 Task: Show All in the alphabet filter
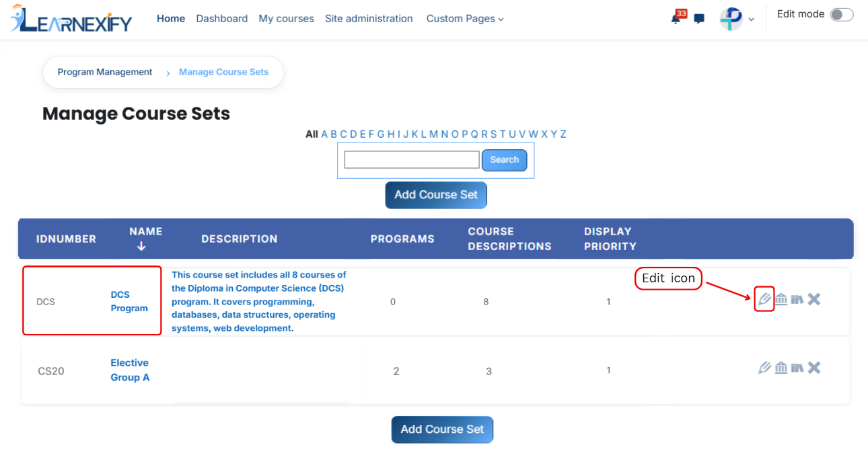pyautogui.click(x=312, y=134)
